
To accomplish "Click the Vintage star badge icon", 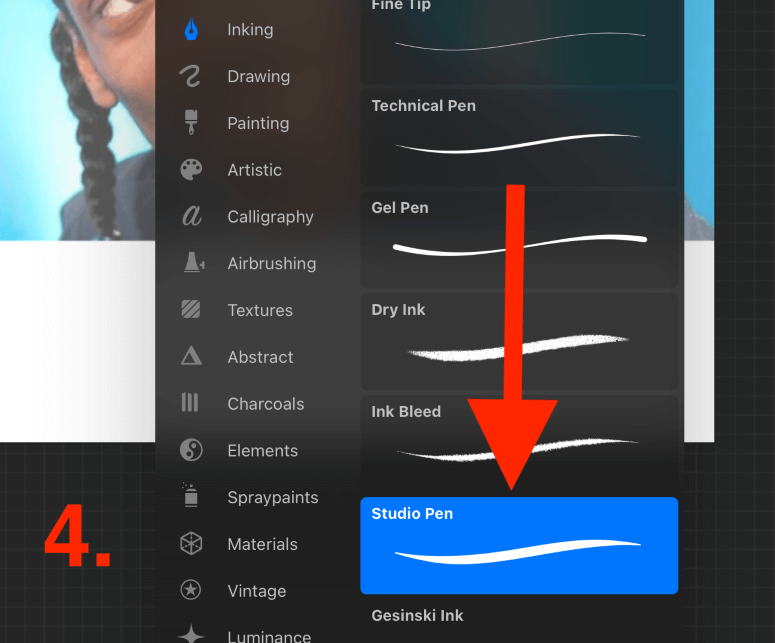I will pos(191,590).
